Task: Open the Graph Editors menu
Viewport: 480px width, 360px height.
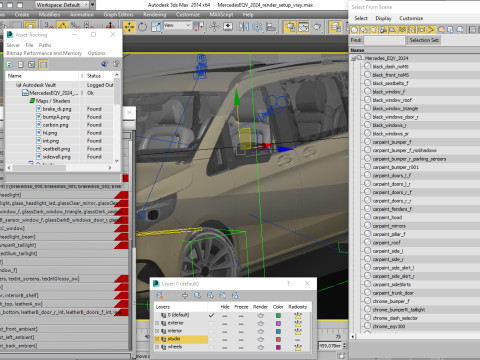Action: point(118,15)
